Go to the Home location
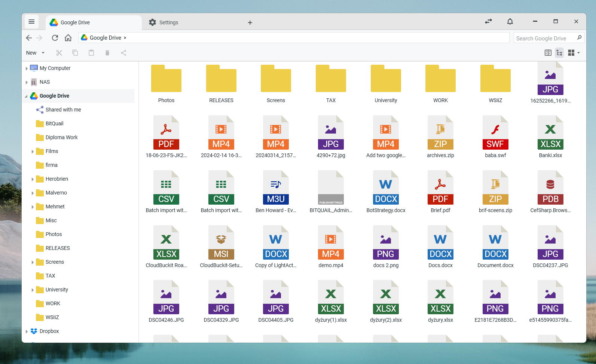 pos(68,38)
